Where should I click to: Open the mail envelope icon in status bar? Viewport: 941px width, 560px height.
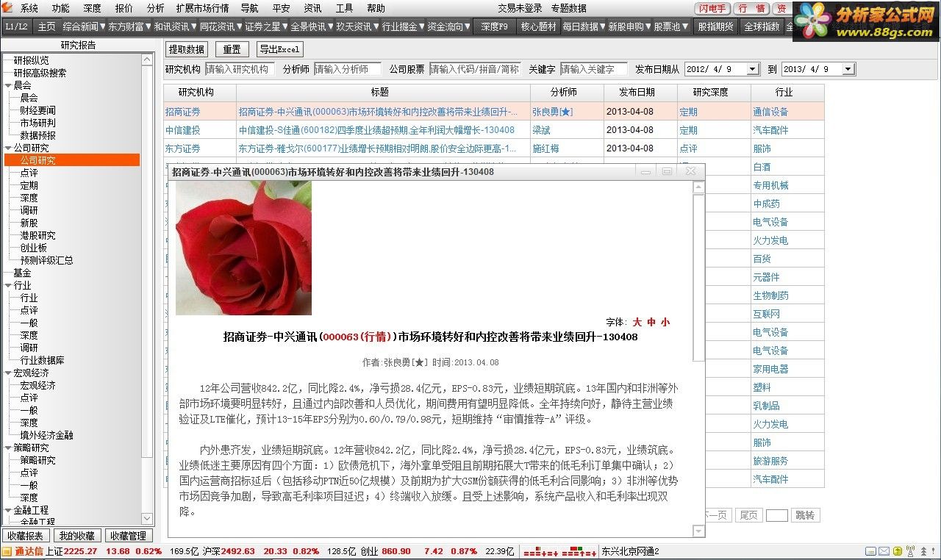point(884,551)
